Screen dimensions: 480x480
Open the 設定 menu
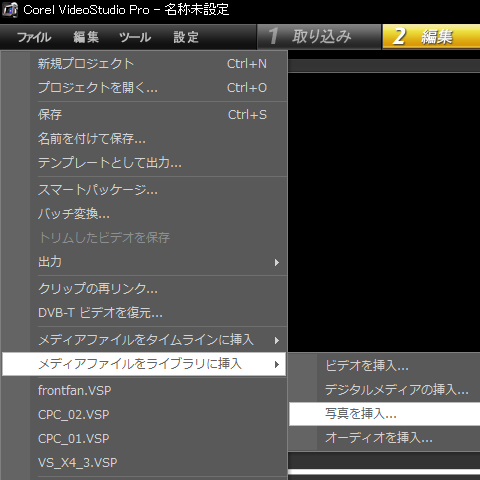pyautogui.click(x=186, y=37)
